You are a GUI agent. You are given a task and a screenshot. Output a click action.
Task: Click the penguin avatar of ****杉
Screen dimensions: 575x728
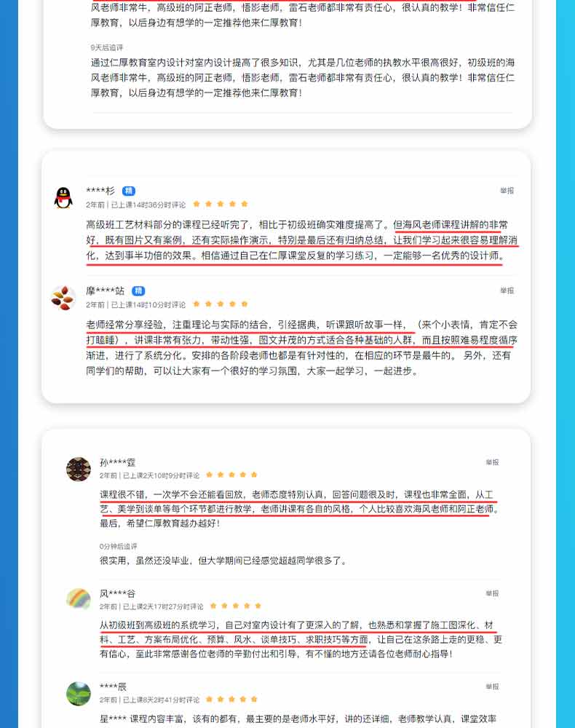[x=63, y=198]
